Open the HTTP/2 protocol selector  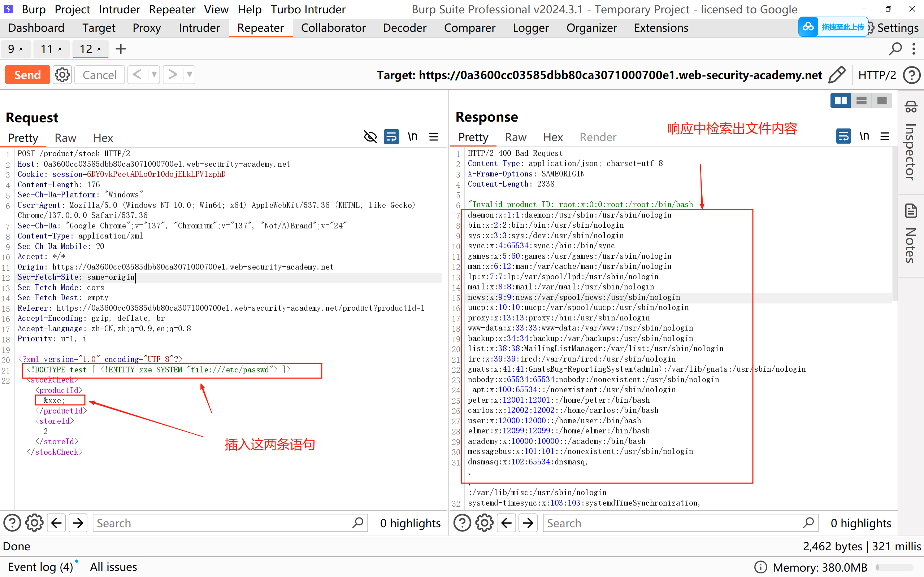click(x=877, y=75)
